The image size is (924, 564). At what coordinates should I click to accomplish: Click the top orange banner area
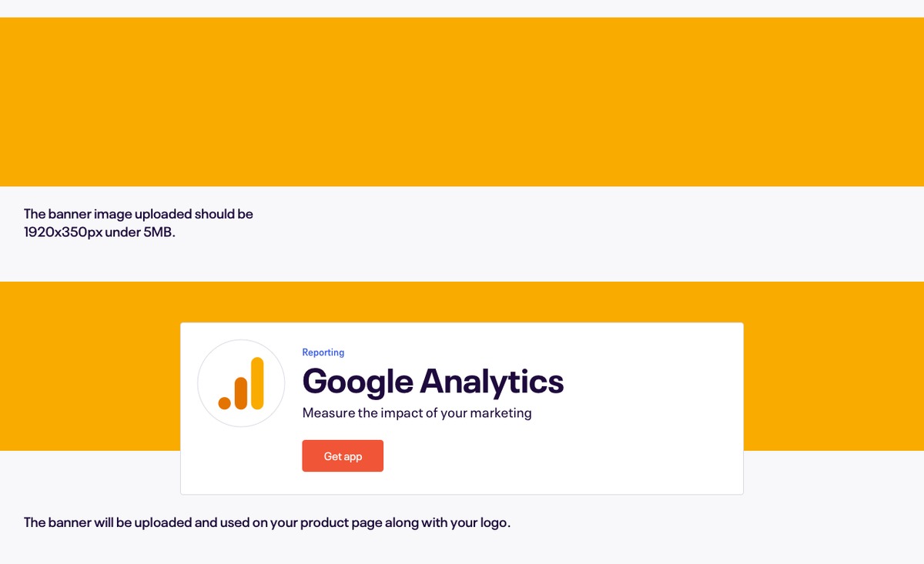(462, 100)
